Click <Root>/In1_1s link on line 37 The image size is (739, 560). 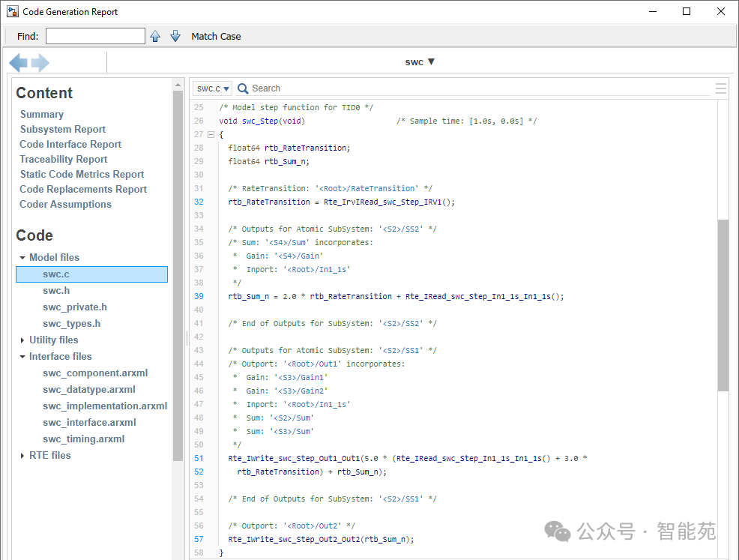click(317, 270)
